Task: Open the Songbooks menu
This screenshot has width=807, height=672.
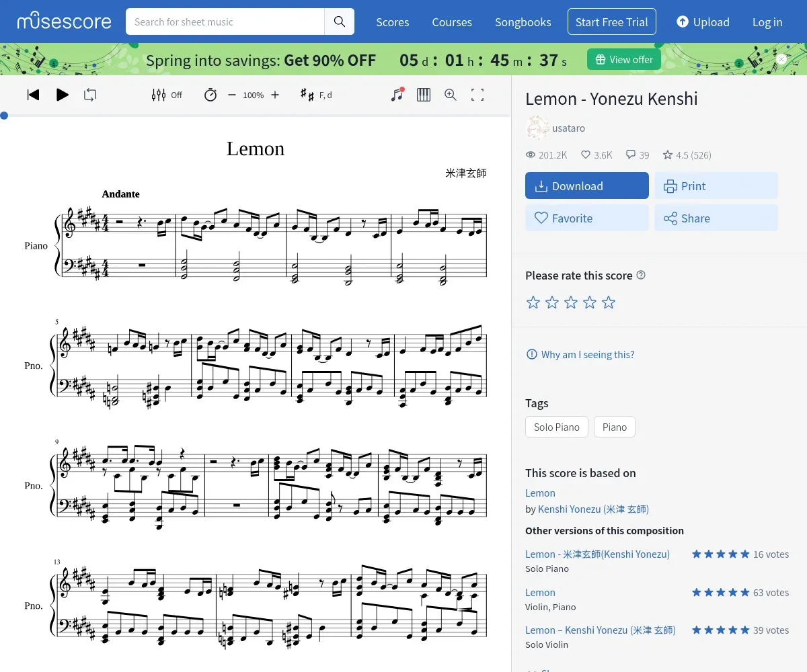Action: 523,22
